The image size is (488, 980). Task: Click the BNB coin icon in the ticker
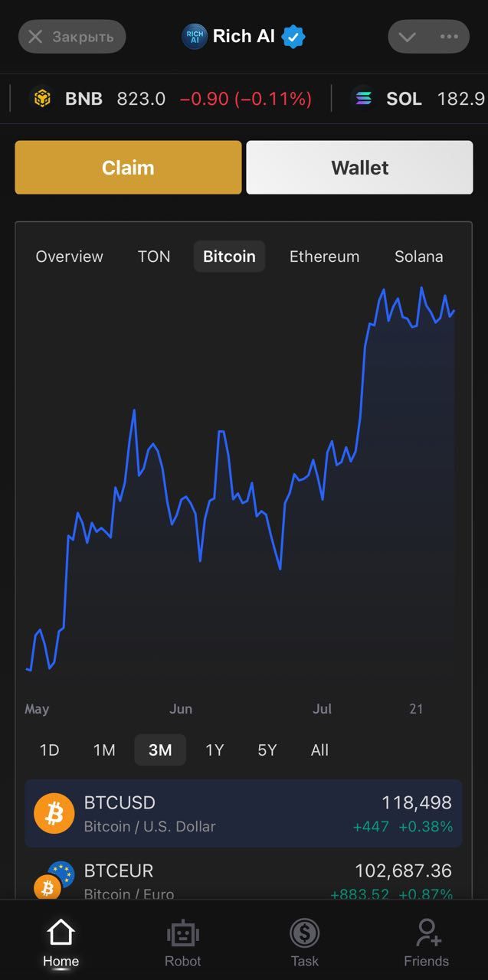(42, 98)
